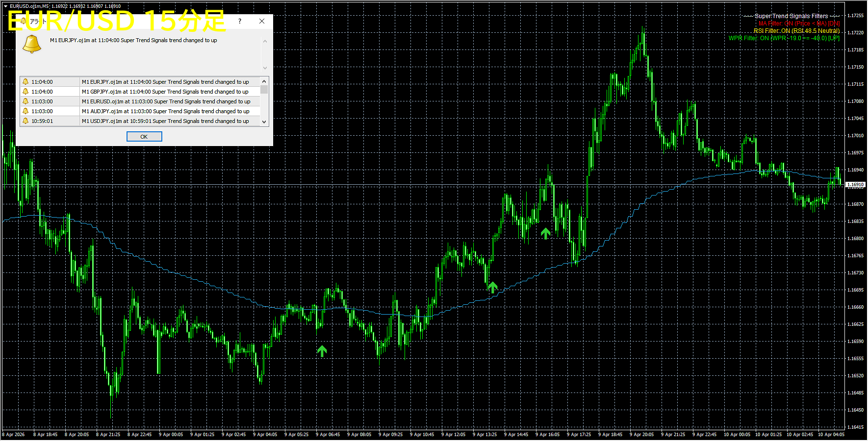Click the 10:59:01 time cell
868x441 pixels.
coord(42,121)
